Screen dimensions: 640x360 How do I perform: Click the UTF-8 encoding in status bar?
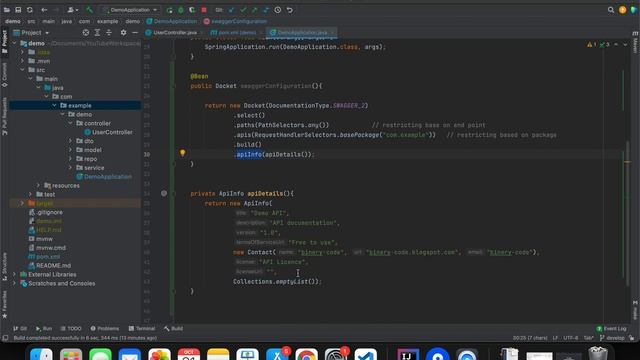pyautogui.click(x=571, y=338)
